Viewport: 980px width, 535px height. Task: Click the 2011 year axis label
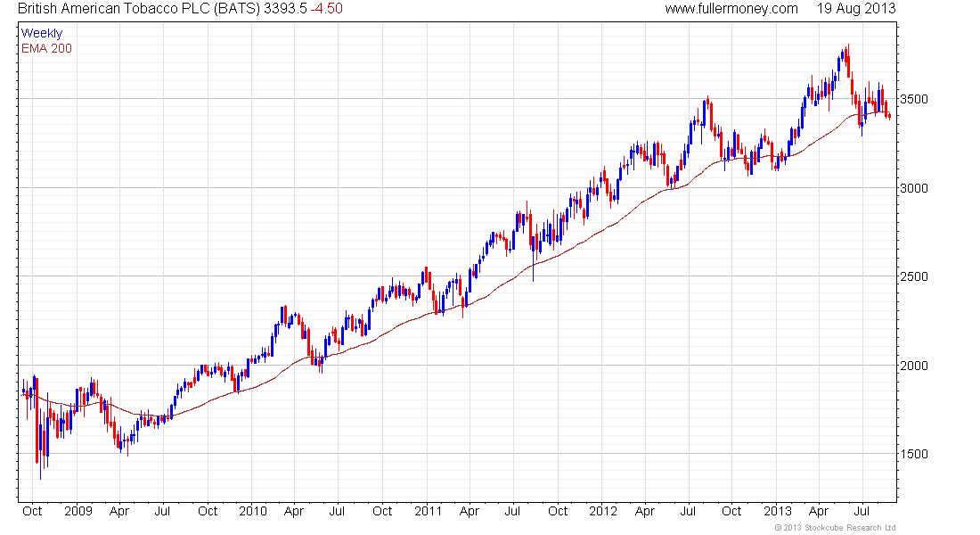pyautogui.click(x=429, y=511)
